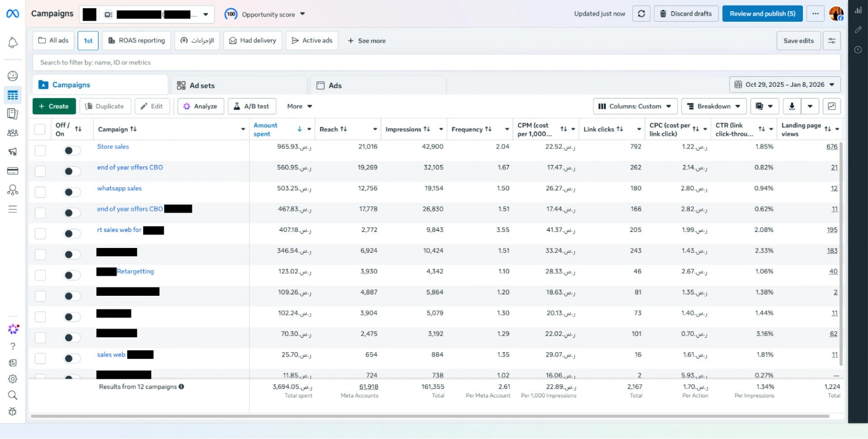Open the profile avatar menu
Image resolution: width=868 pixels, height=439 pixels.
[836, 14]
